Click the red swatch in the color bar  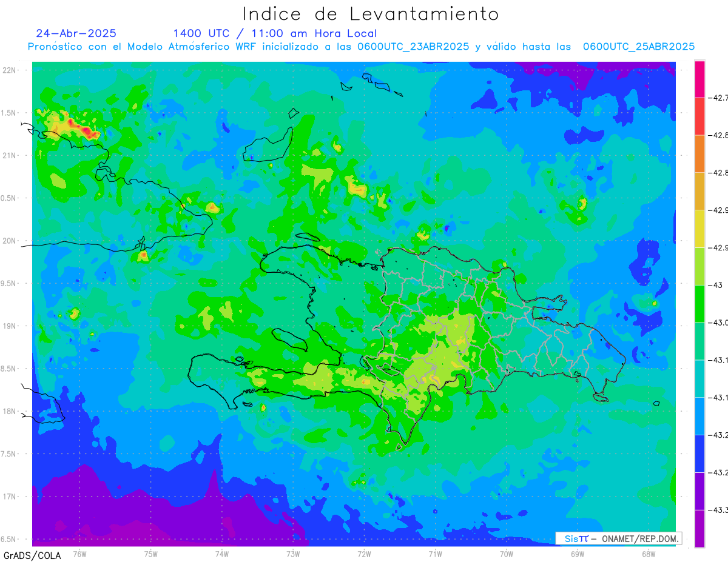tap(699, 116)
